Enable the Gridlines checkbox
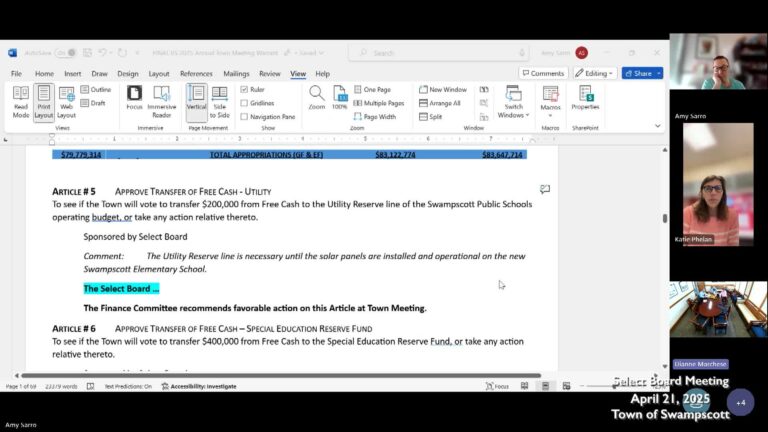Screen dimensions: 768x432 245,103
